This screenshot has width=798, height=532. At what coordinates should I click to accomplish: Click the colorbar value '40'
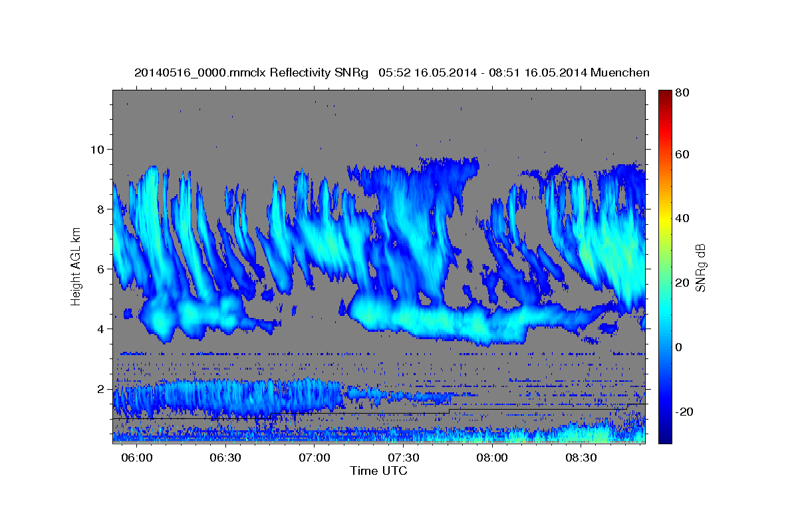click(683, 218)
